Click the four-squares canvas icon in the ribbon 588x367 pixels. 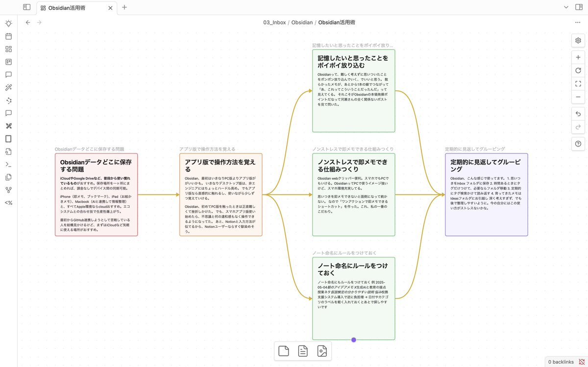[x=8, y=49]
